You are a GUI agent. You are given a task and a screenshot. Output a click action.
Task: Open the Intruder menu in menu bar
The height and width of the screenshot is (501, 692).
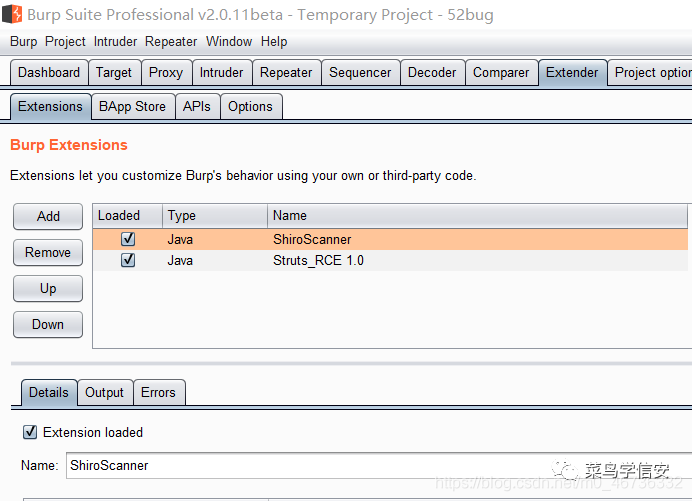(x=115, y=41)
